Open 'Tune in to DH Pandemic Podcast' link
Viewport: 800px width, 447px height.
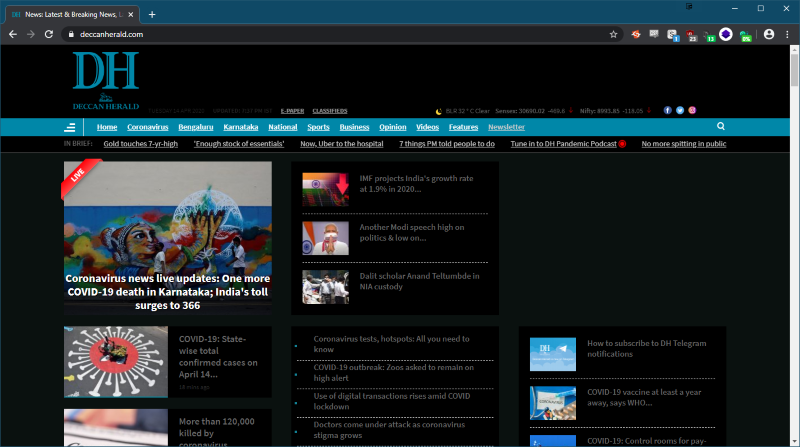563,144
